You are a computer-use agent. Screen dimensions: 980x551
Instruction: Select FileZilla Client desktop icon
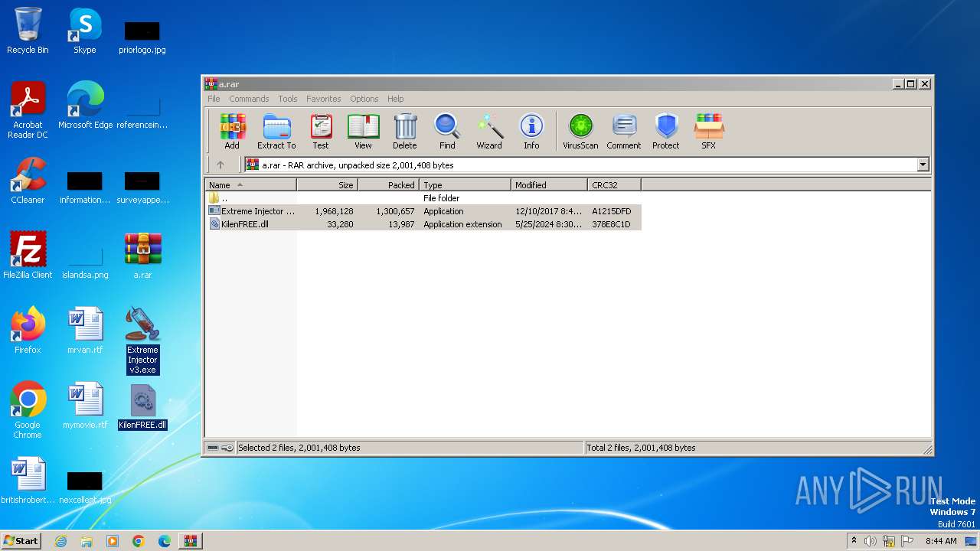tap(28, 256)
